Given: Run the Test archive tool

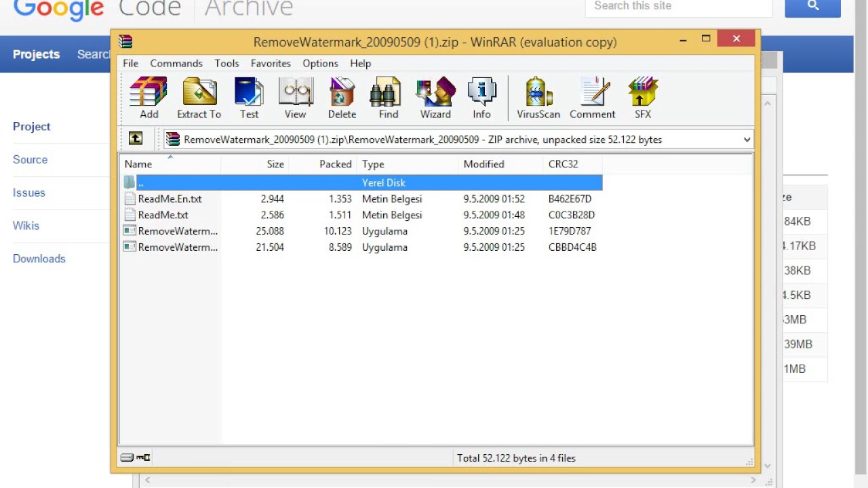Looking at the screenshot, I should [x=249, y=98].
